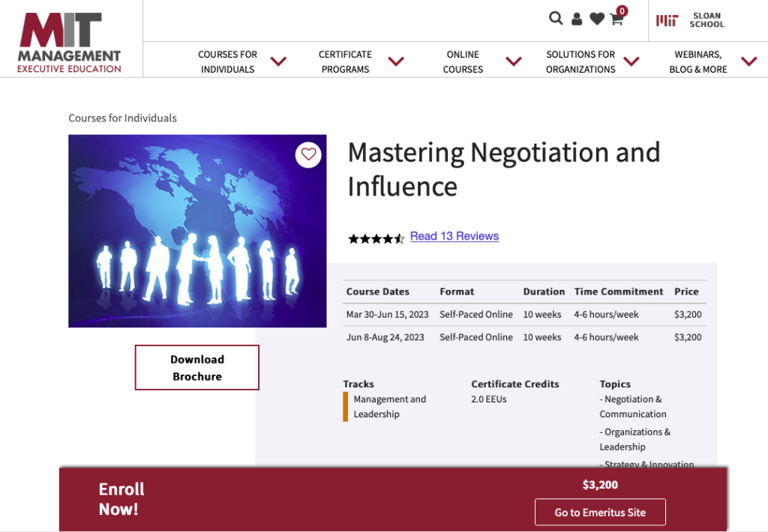Open the site search
This screenshot has width=768, height=532.
point(556,17)
